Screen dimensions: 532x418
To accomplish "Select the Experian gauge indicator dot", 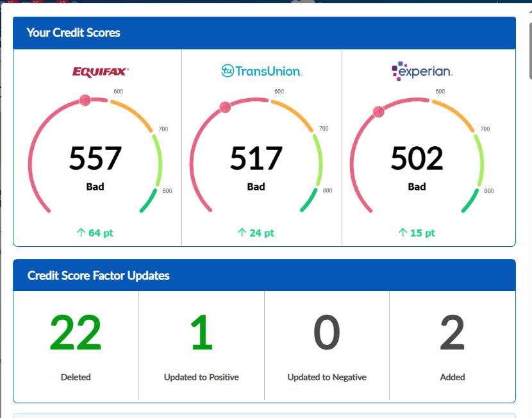I will pyautogui.click(x=378, y=112).
